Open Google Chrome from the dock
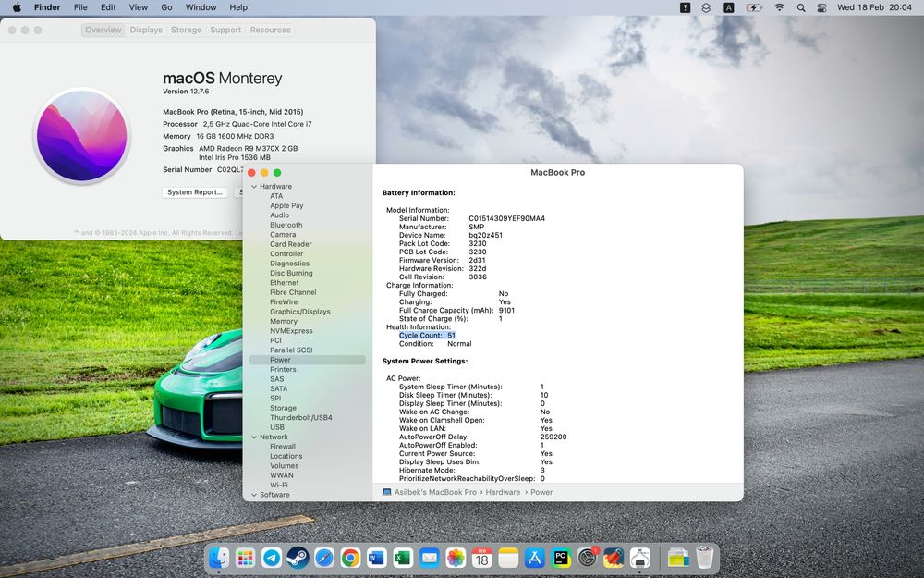The image size is (924, 578). point(350,558)
